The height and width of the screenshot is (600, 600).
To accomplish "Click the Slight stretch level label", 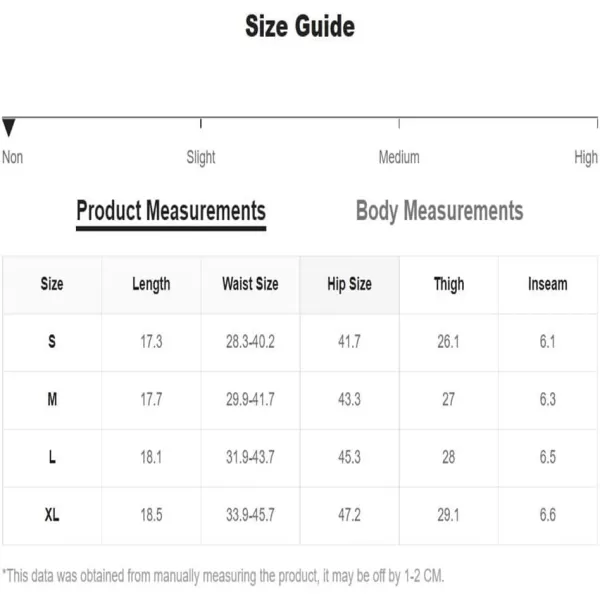I will [201, 158].
